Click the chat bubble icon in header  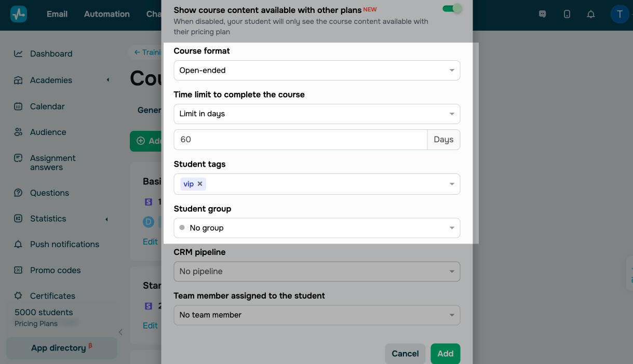click(x=543, y=14)
